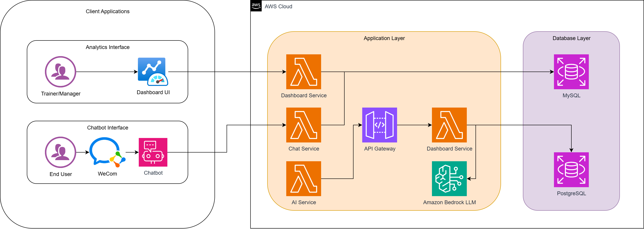Click the AI Service Lambda icon

coord(303,178)
